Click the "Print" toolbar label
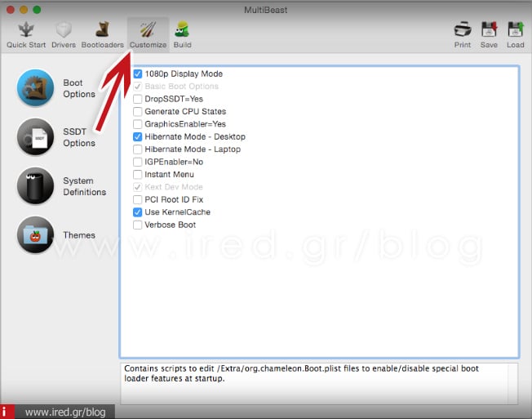The width and height of the screenshot is (532, 419). 463,45
